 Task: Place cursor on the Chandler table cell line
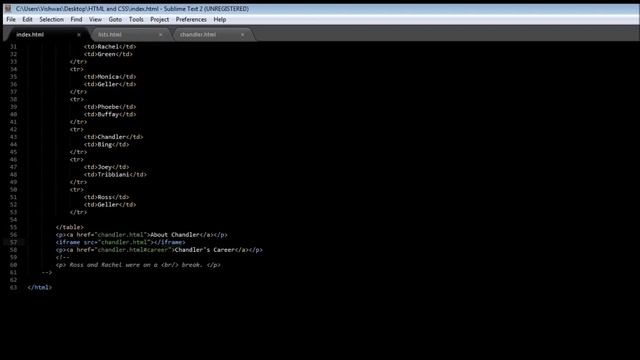(113, 137)
